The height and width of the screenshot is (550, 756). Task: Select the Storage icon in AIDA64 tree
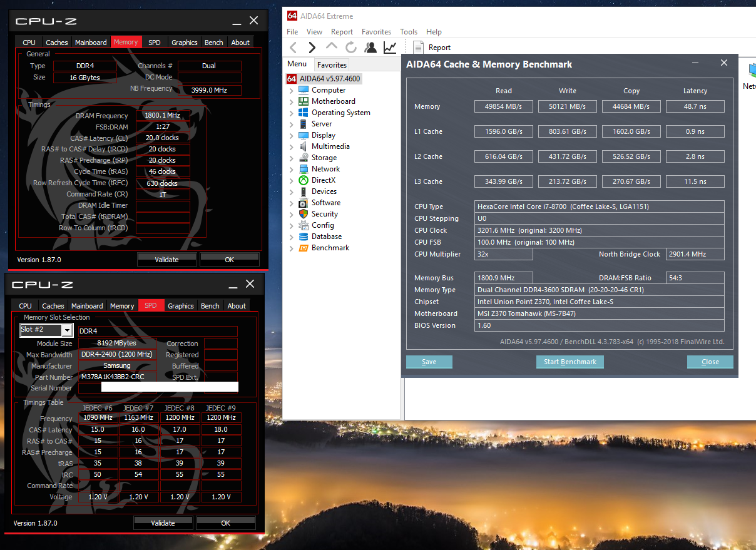(303, 158)
